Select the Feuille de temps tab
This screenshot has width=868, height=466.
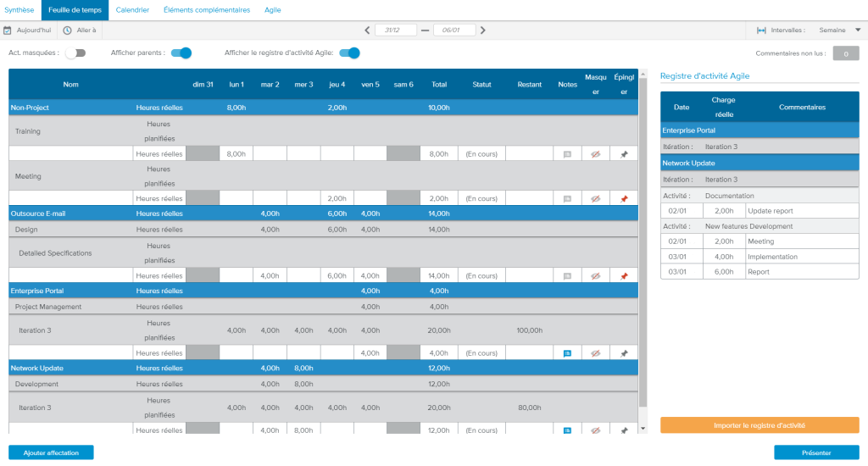[75, 10]
